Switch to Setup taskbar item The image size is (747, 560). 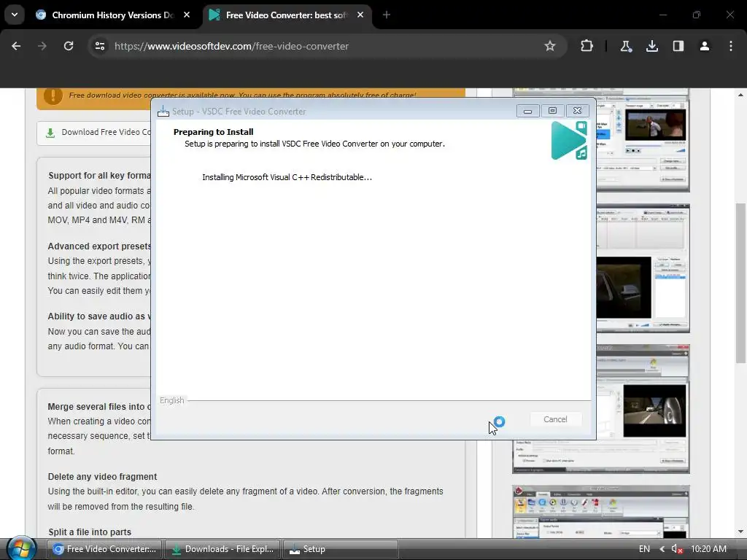pos(340,549)
